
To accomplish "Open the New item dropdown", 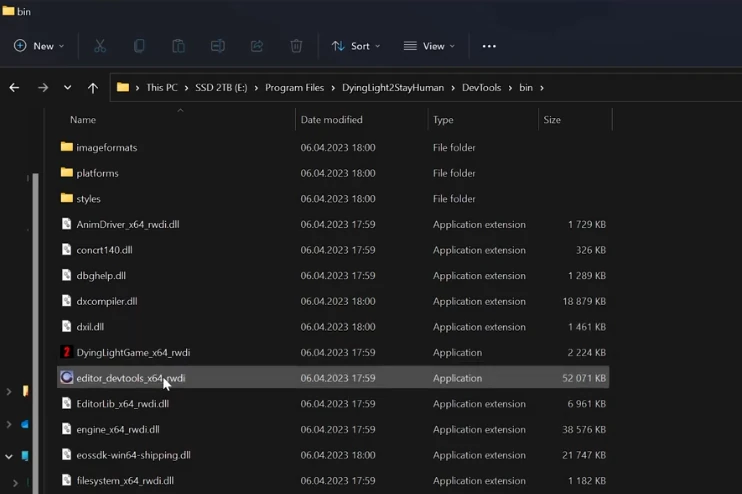I will click(39, 46).
